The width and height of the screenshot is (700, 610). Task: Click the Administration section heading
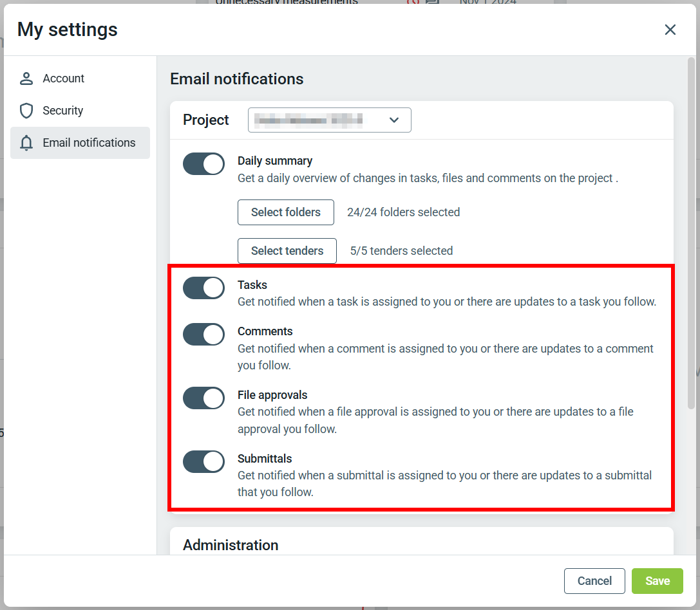231,545
